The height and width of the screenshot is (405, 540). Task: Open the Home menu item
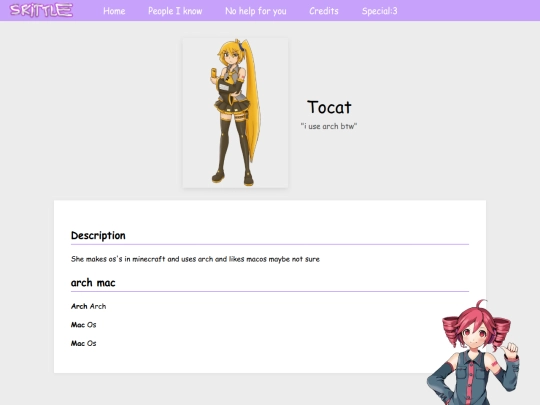(x=114, y=11)
